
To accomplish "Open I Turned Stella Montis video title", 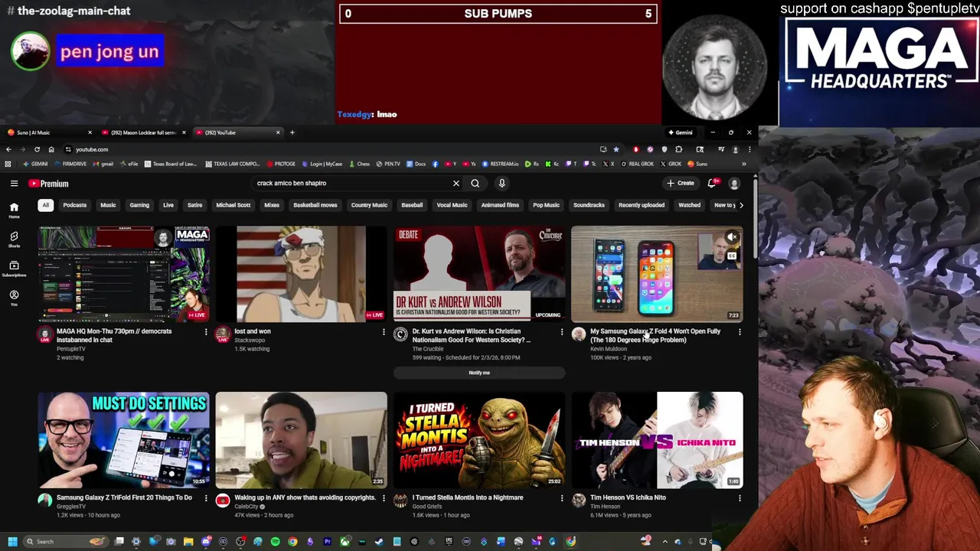I will pyautogui.click(x=468, y=497).
